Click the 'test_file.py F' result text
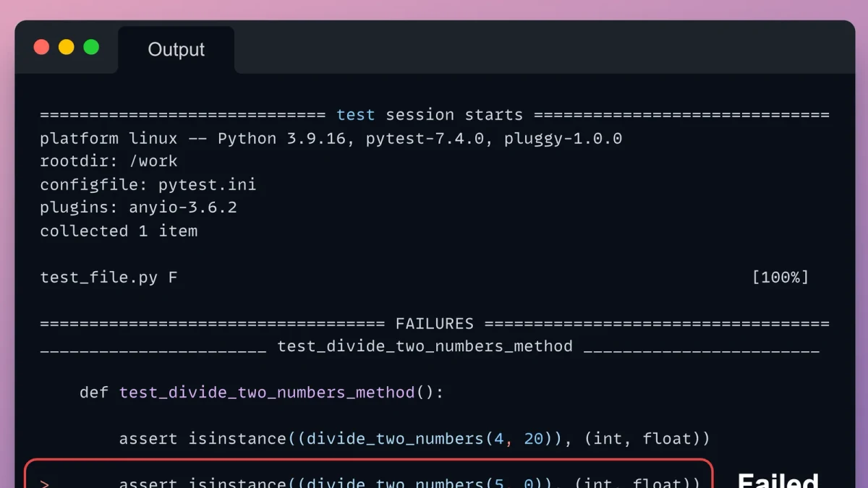This screenshot has height=488, width=868. 109,277
